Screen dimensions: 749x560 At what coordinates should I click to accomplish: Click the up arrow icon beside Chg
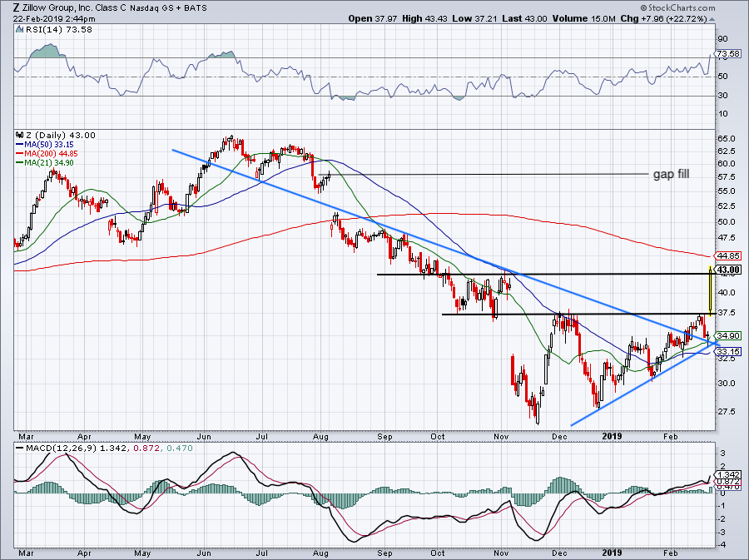pyautogui.click(x=712, y=20)
